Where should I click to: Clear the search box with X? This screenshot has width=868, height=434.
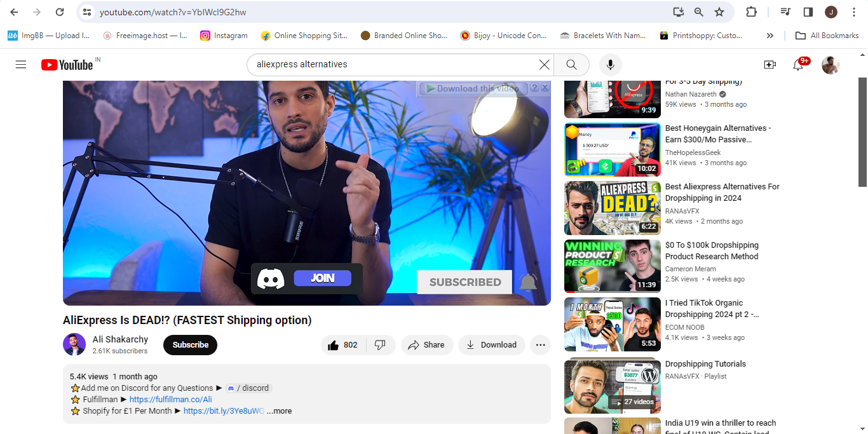tap(544, 64)
